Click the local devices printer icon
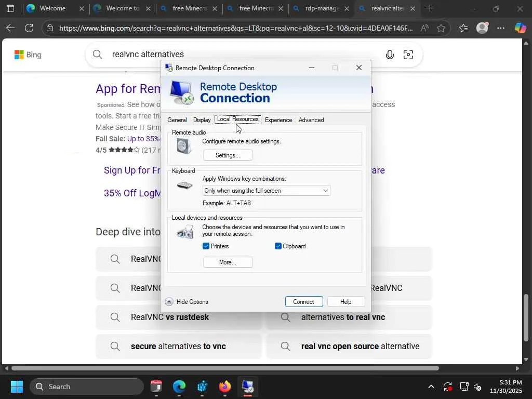This screenshot has width=532, height=399. click(x=185, y=232)
